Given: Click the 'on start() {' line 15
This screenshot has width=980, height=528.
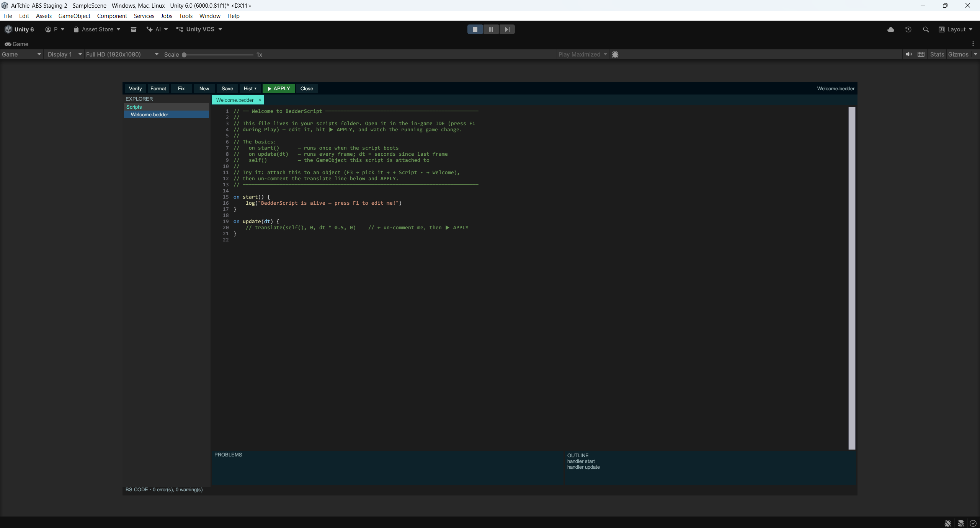Looking at the screenshot, I should [x=252, y=197].
